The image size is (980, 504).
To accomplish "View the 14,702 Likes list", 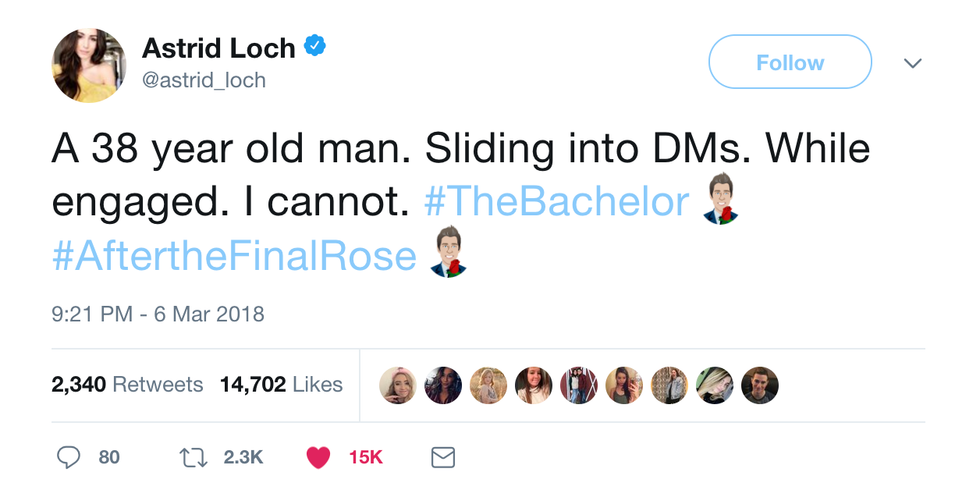I will [x=281, y=384].
